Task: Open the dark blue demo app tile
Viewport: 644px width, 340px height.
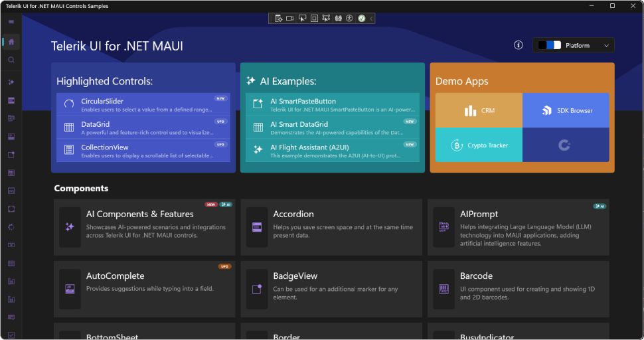Action: [566, 145]
